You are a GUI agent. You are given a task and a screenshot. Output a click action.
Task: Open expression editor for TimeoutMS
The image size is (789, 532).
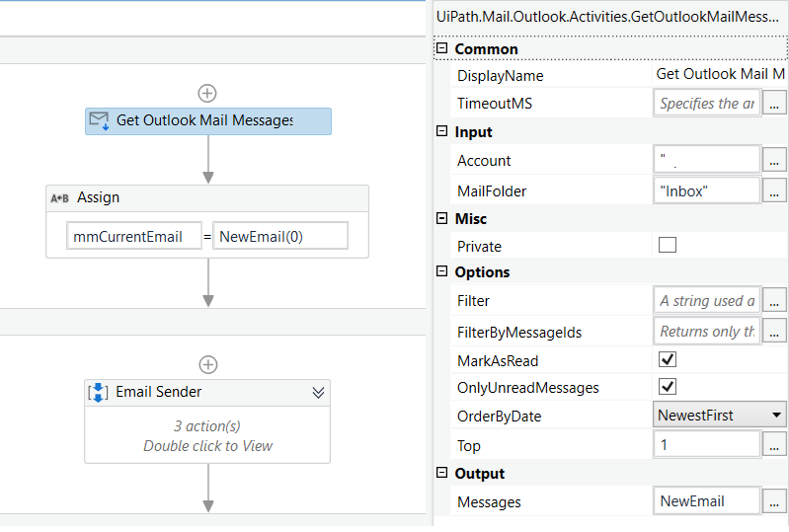pos(774,103)
